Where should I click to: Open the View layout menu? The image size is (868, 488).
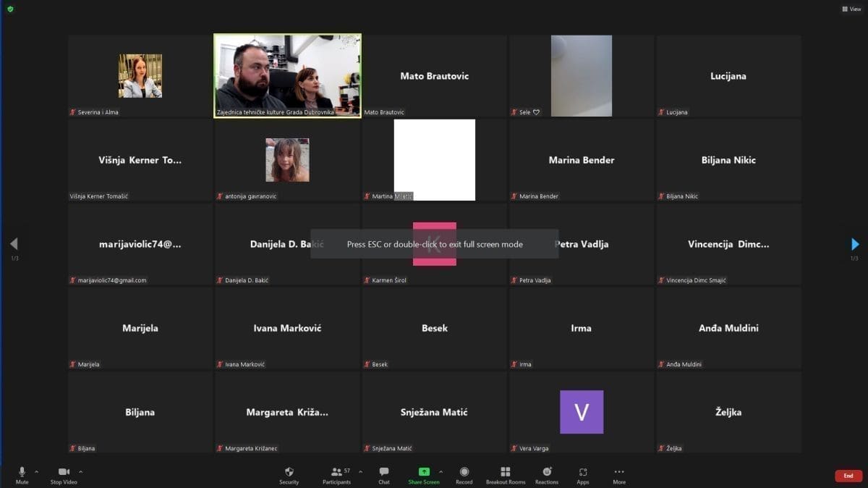[x=851, y=9]
